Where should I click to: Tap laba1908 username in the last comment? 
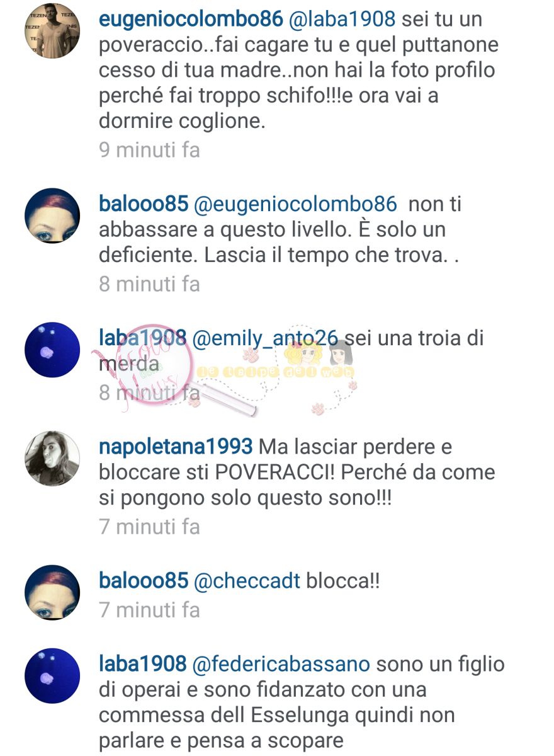tap(143, 663)
